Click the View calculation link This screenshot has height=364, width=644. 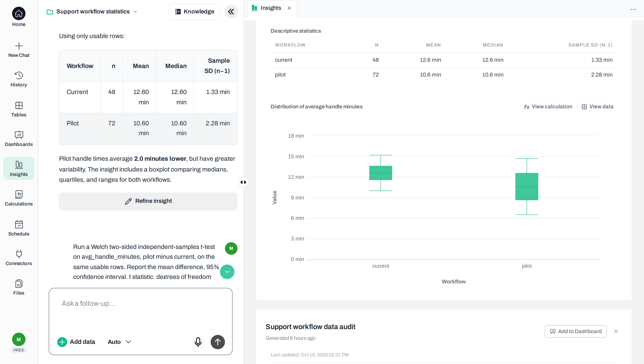click(548, 106)
